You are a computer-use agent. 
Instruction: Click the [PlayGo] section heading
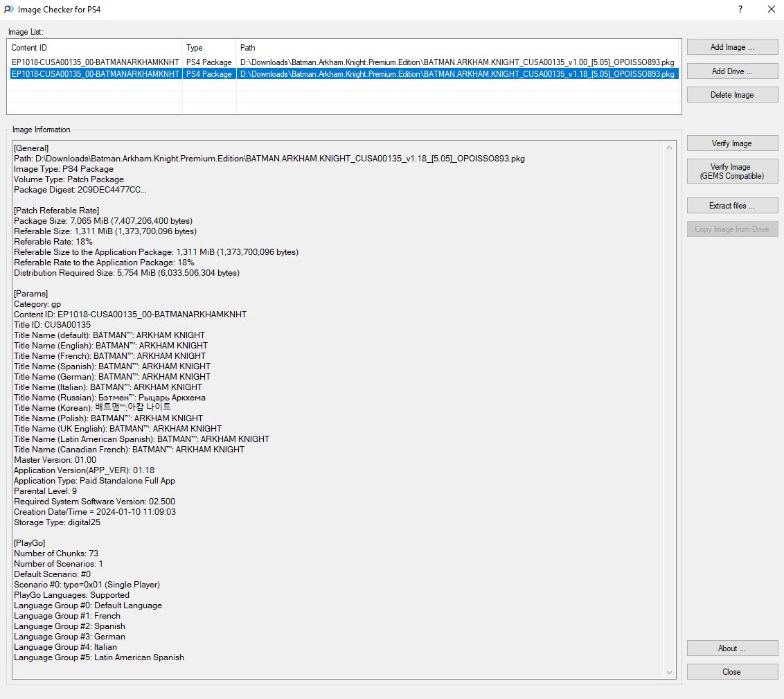point(30,544)
